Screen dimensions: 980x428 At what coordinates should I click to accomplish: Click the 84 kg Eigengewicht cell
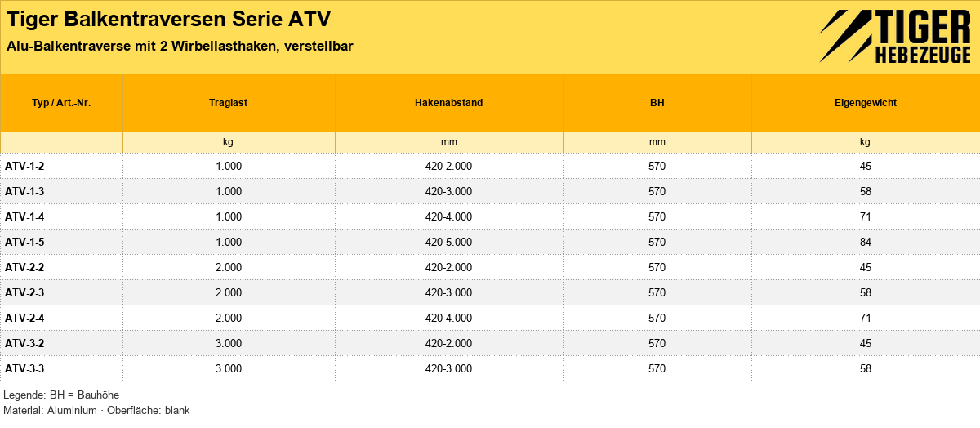[866, 242]
